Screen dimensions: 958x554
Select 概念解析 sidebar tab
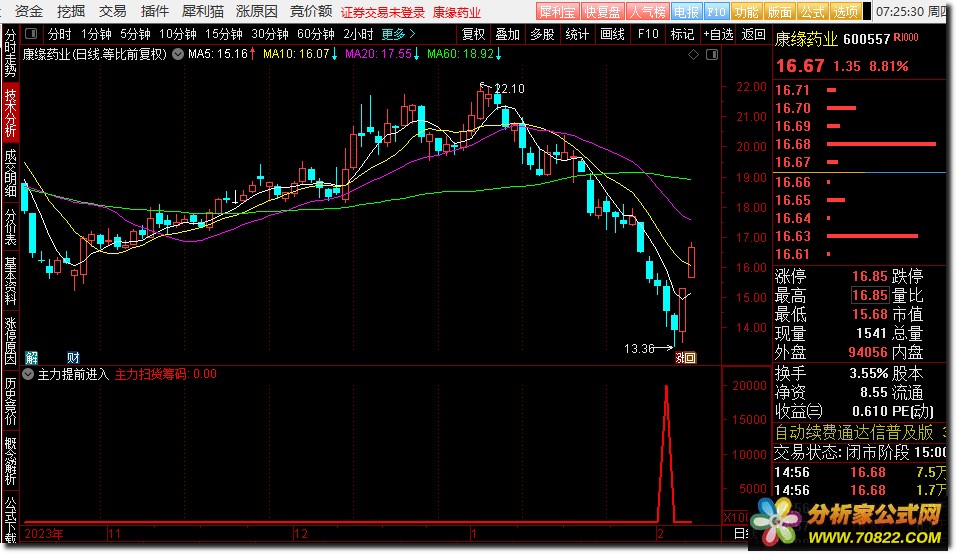tap(10, 461)
